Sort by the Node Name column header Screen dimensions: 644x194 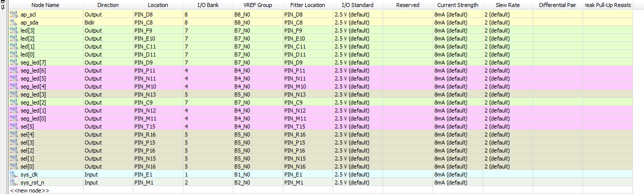[x=45, y=5]
